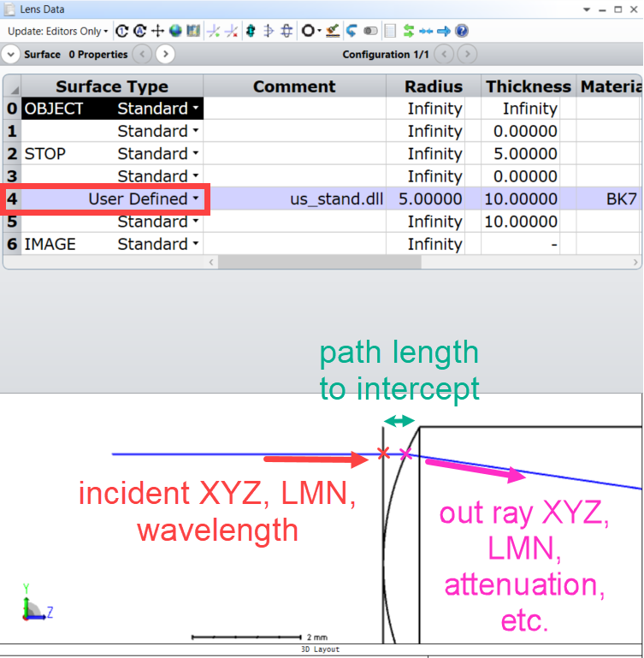Screen dimensions: 644x658
Task: Select row 4 thickness 10.00000 cell
Action: tap(521, 199)
